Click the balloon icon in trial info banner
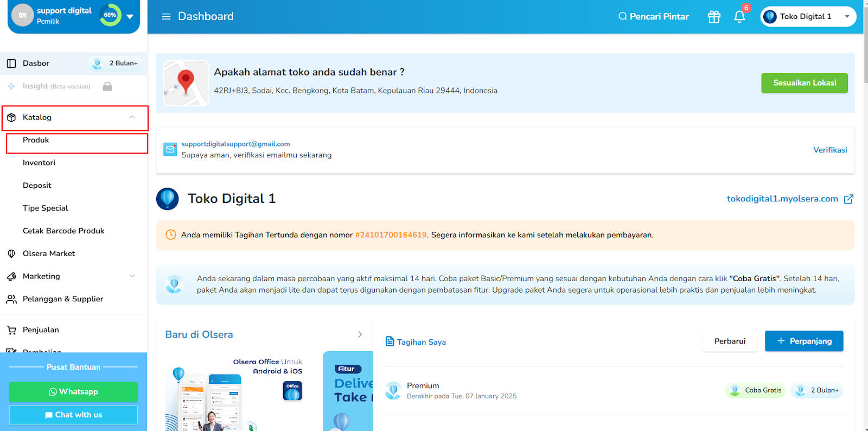The image size is (868, 431). click(x=174, y=284)
